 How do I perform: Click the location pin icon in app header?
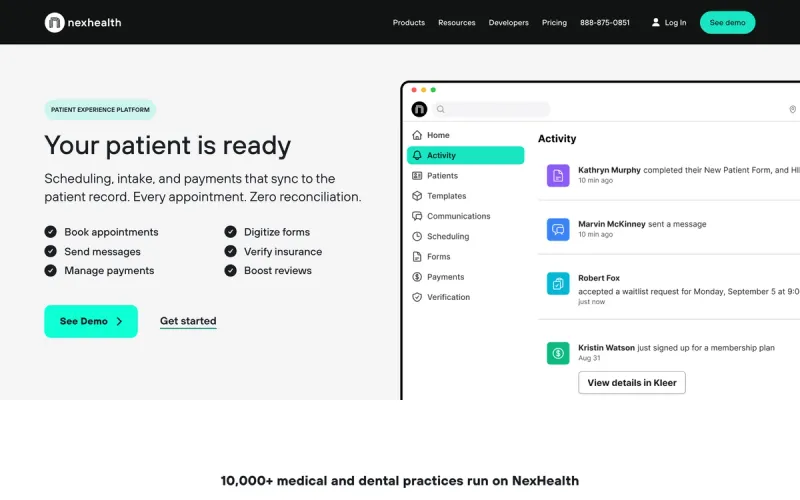click(792, 109)
